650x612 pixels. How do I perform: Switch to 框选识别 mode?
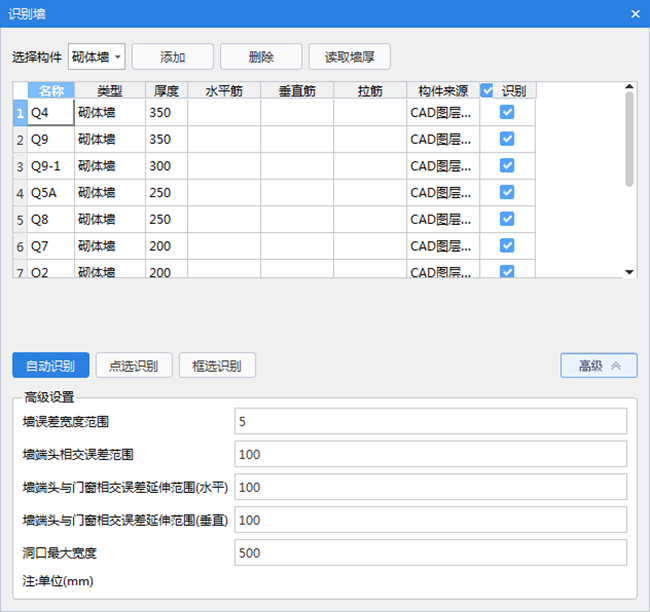click(217, 366)
